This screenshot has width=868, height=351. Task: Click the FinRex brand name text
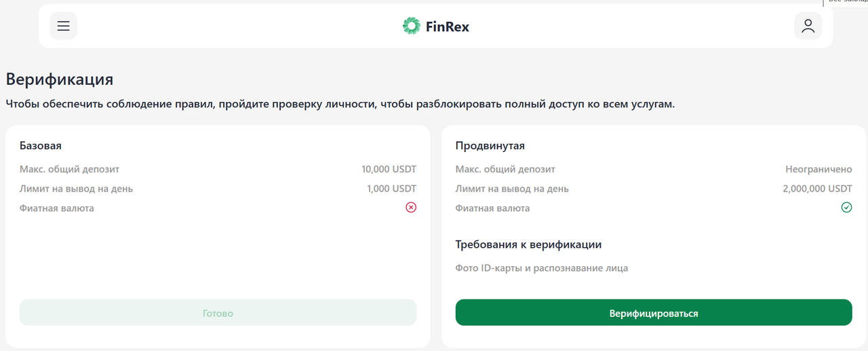[x=448, y=27]
